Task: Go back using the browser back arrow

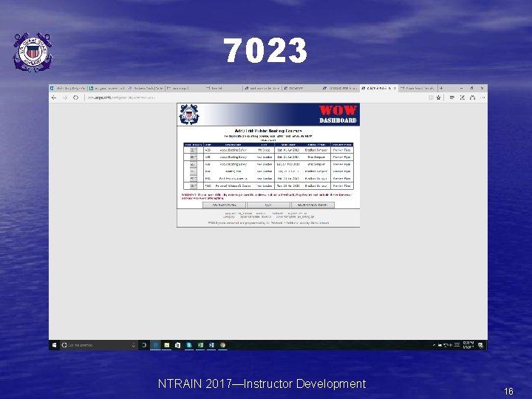Action: [x=54, y=98]
